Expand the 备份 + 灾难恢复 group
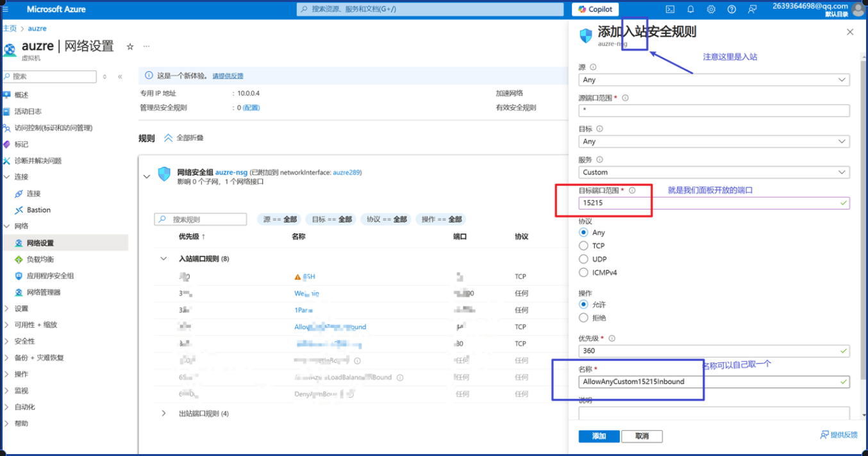Image resolution: width=868 pixels, height=456 pixels. click(7, 357)
